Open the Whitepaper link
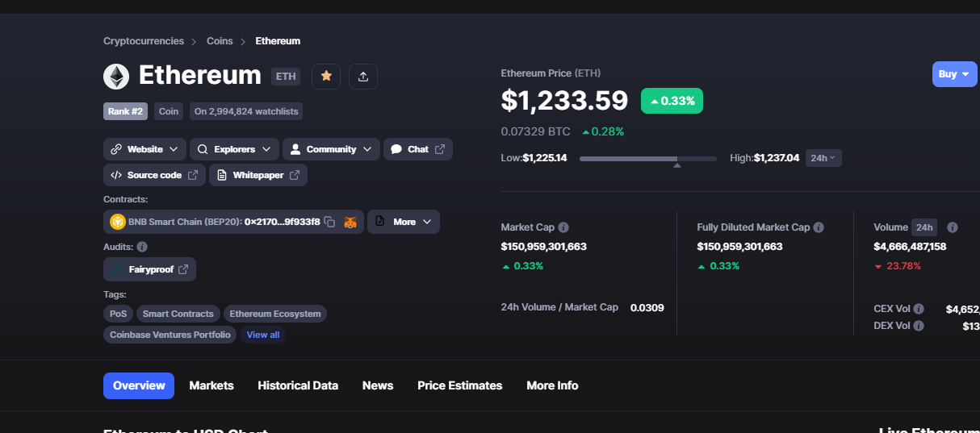 (258, 175)
